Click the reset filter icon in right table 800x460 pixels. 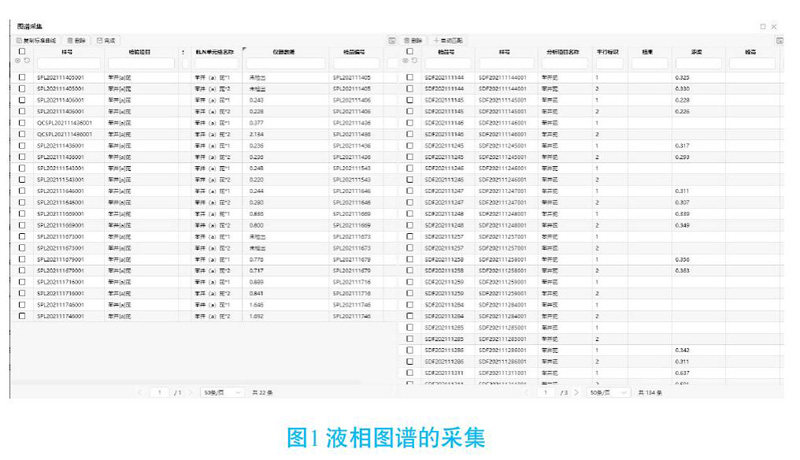click(414, 61)
